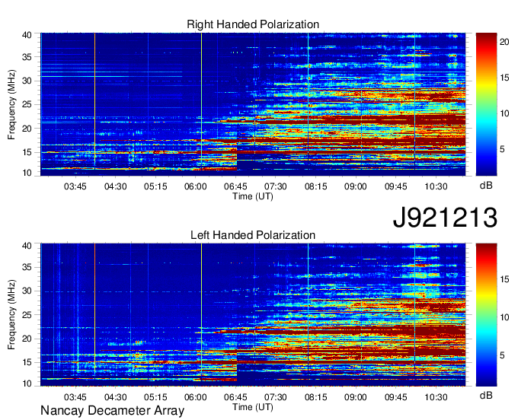Click the Left Handed panel's dB color bar
The height and width of the screenshot is (420, 518).
click(x=486, y=315)
